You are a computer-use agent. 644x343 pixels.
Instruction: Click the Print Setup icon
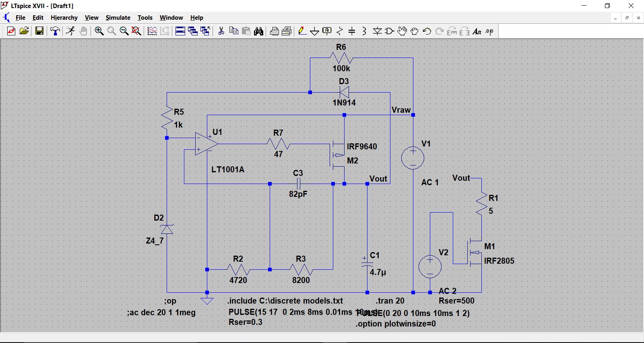pos(287,31)
